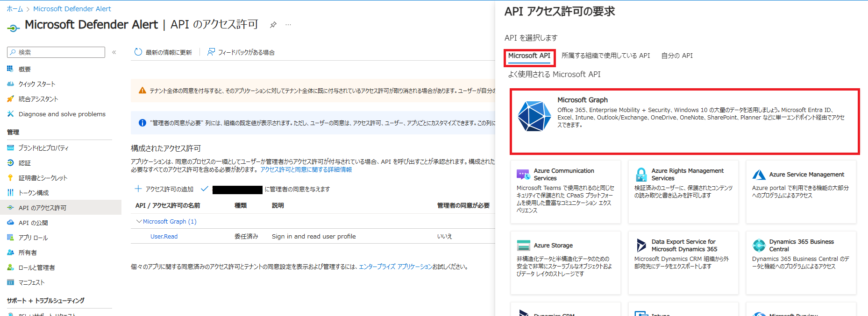
Task: Click the 管理 section heading in the sidebar
Action: pos(13,132)
